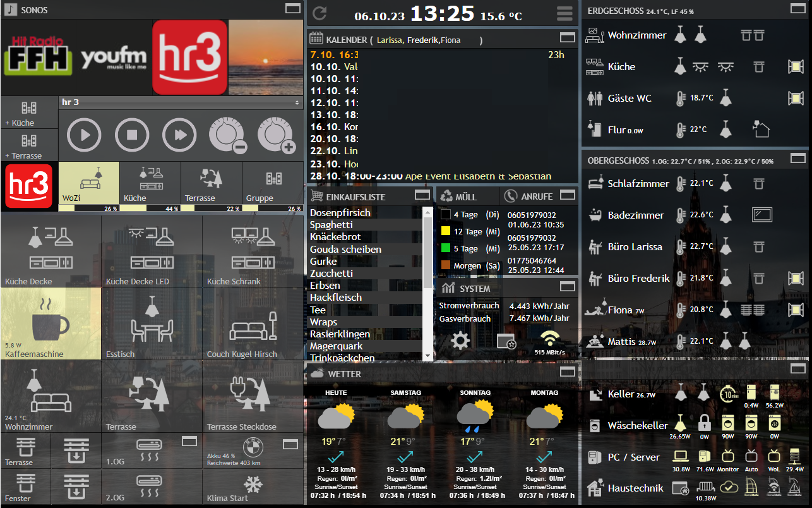Open the hamburger menu next to temperature
812x508 pixels.
564,14
